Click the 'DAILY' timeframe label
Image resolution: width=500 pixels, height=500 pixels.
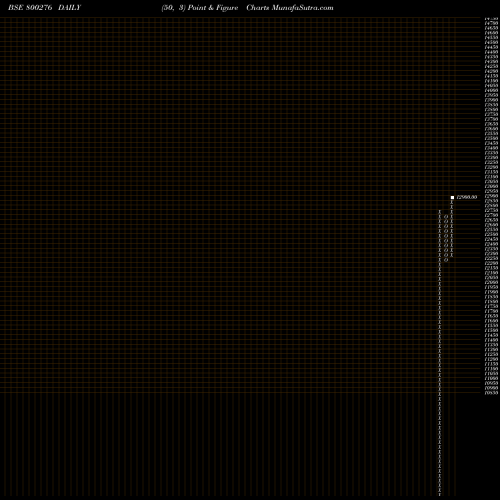pos(69,8)
